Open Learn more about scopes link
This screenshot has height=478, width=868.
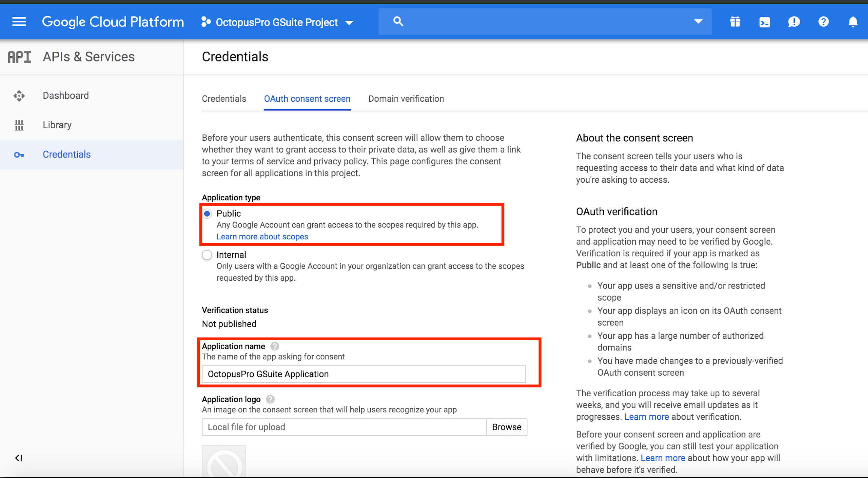click(262, 237)
